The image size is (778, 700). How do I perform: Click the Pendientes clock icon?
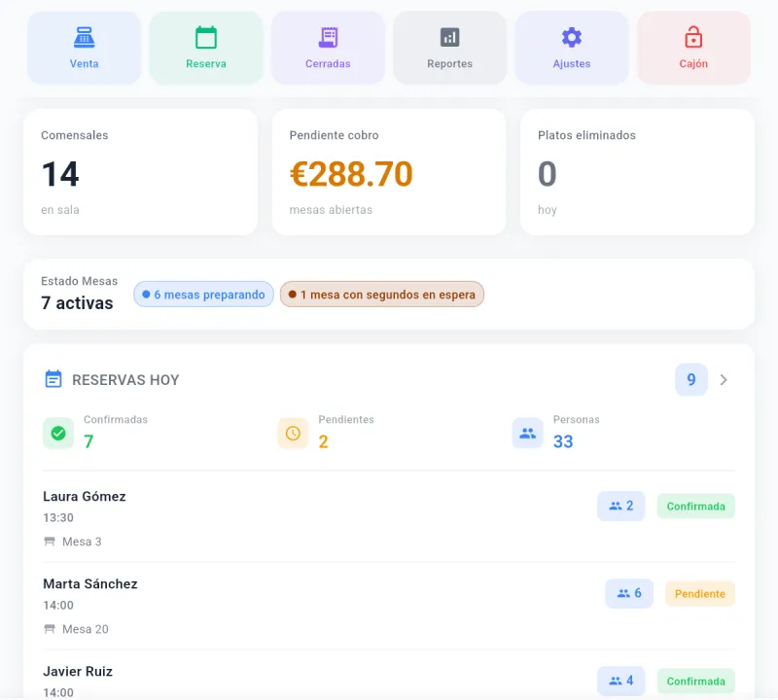[294, 433]
